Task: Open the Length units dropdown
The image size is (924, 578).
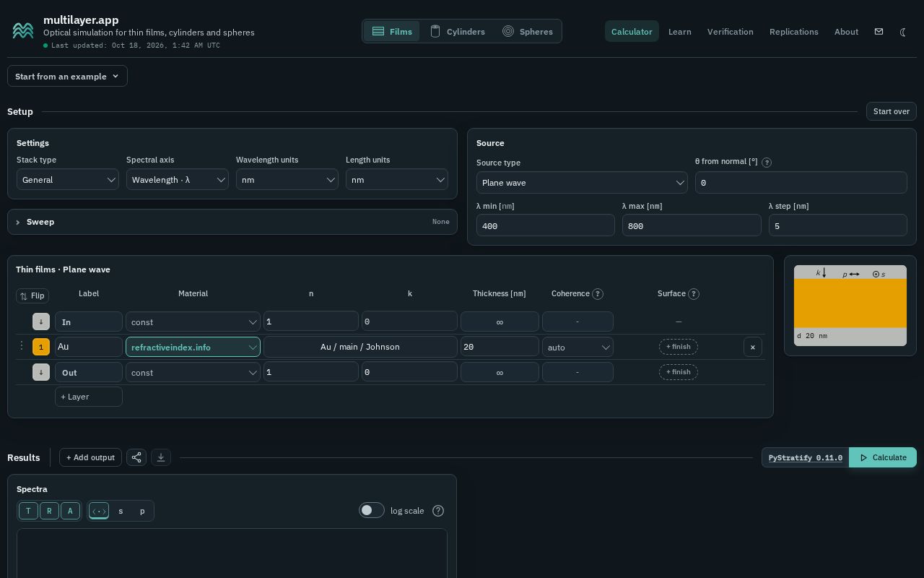Action: (x=397, y=180)
